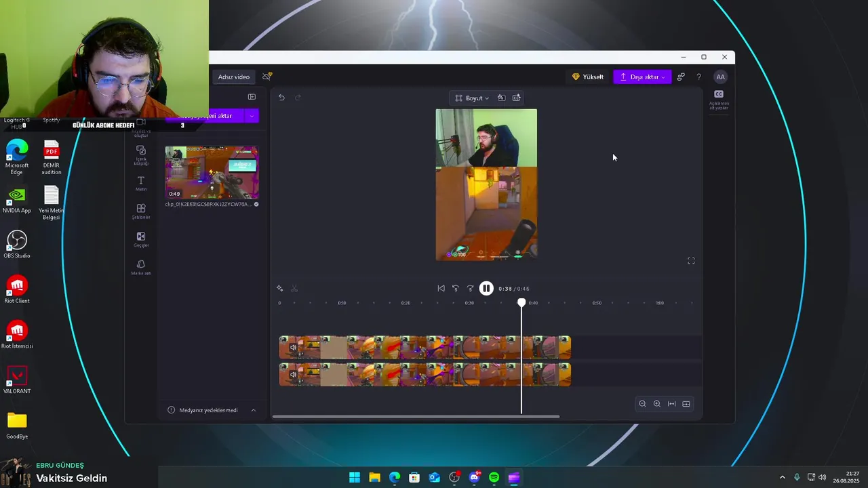Image resolution: width=868 pixels, height=488 pixels.
Task: Open the DEMİR audition PDF file
Action: pos(52,157)
